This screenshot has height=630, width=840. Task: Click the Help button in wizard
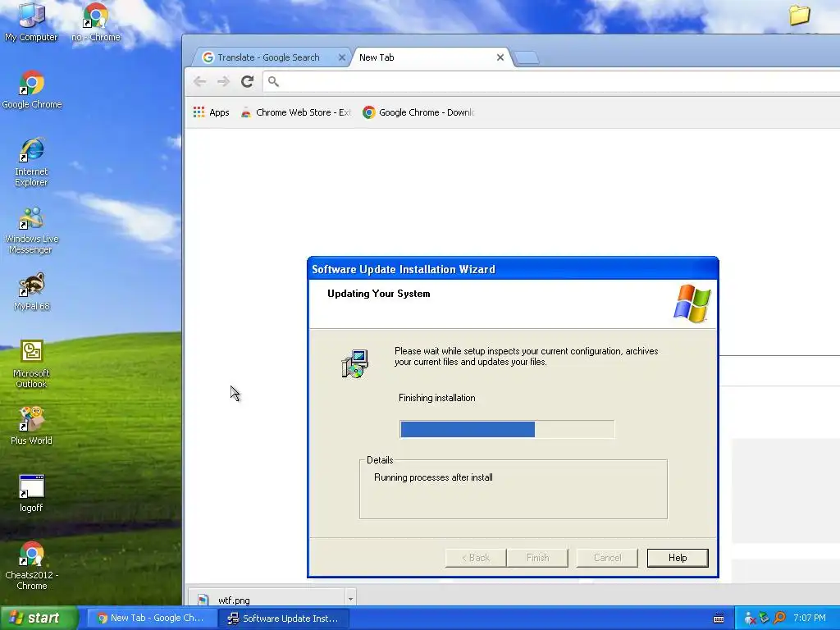coord(678,558)
